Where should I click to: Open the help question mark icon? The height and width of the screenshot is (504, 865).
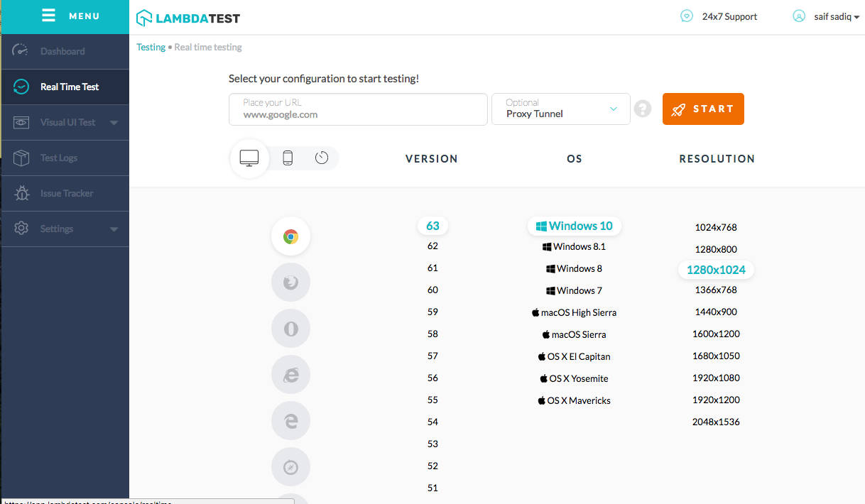point(642,109)
